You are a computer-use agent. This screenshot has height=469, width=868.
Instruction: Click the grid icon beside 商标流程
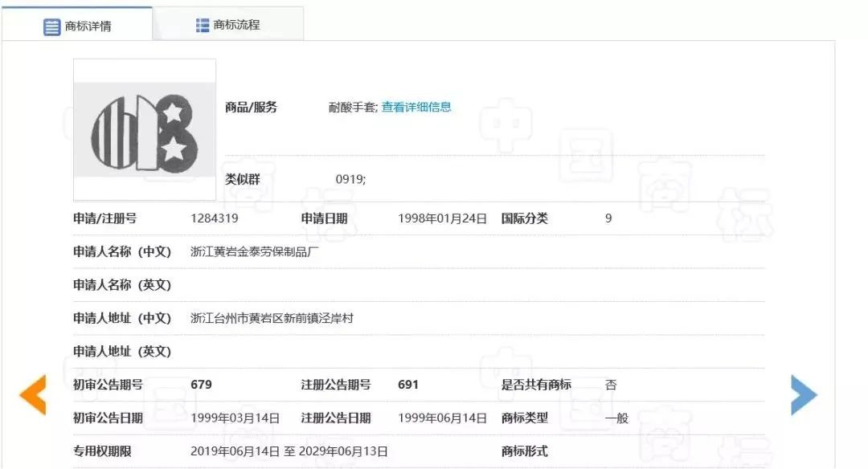pyautogui.click(x=201, y=23)
